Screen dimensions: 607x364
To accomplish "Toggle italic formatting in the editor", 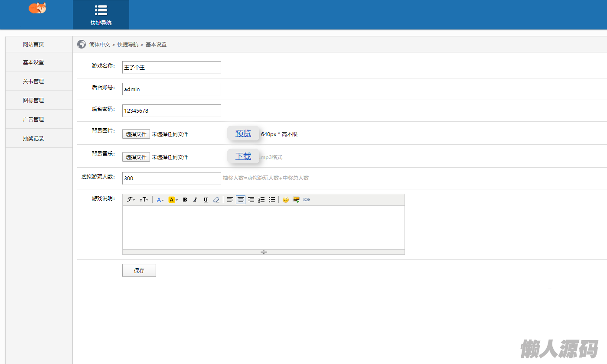I will [x=195, y=200].
